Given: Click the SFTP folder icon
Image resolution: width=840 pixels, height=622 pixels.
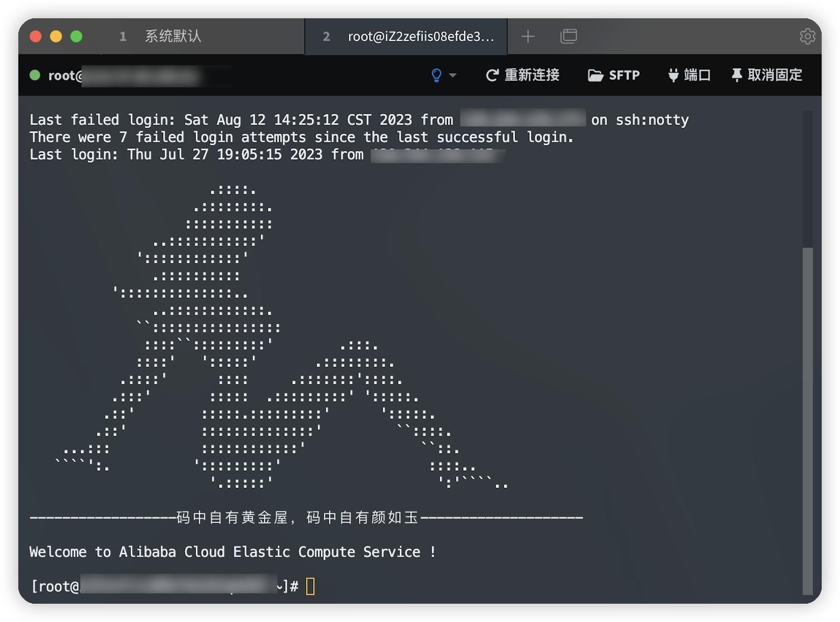Looking at the screenshot, I should point(595,75).
